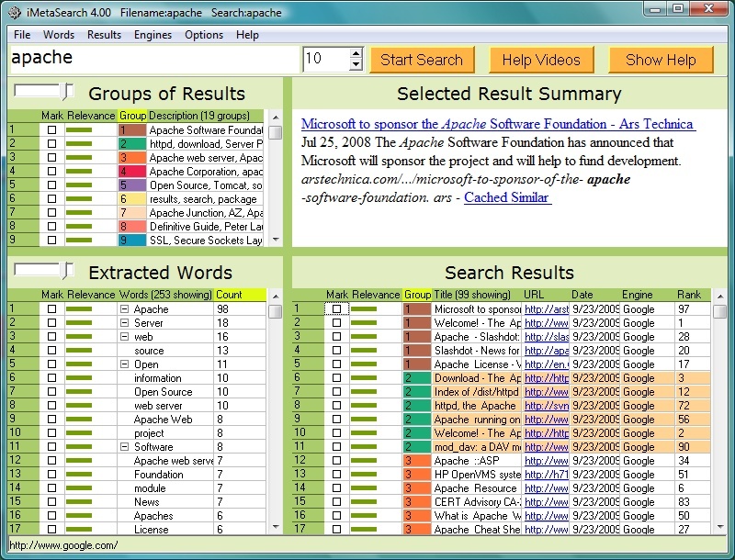Mark the Open Source word checkbox
Image resolution: width=735 pixels, height=560 pixels.
click(x=52, y=391)
